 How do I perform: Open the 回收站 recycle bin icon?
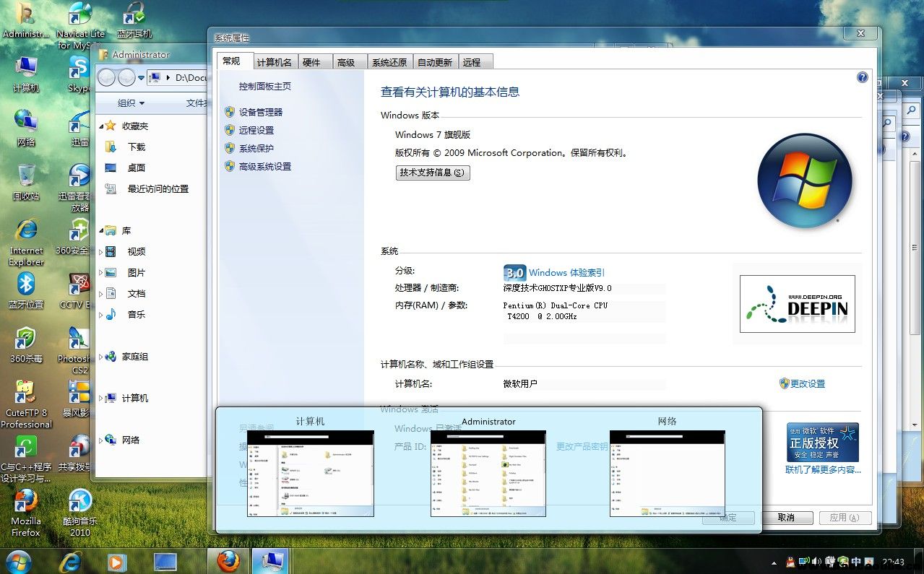coord(26,176)
